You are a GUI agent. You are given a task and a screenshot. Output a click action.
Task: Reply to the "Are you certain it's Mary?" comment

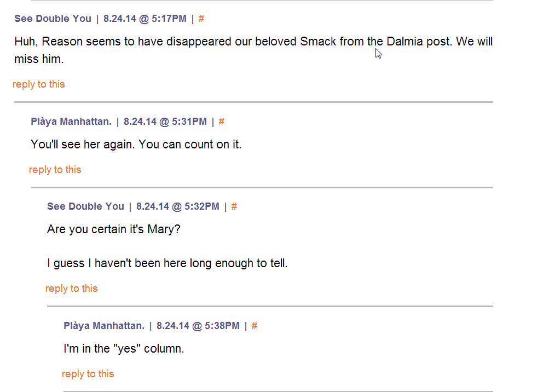tap(72, 289)
